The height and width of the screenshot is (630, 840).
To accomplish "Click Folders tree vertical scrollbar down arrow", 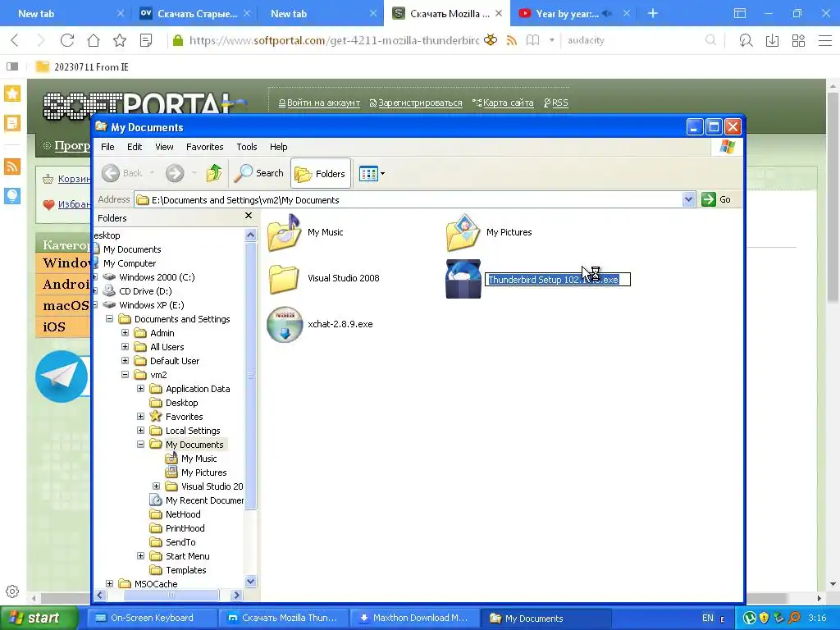I will pyautogui.click(x=250, y=581).
